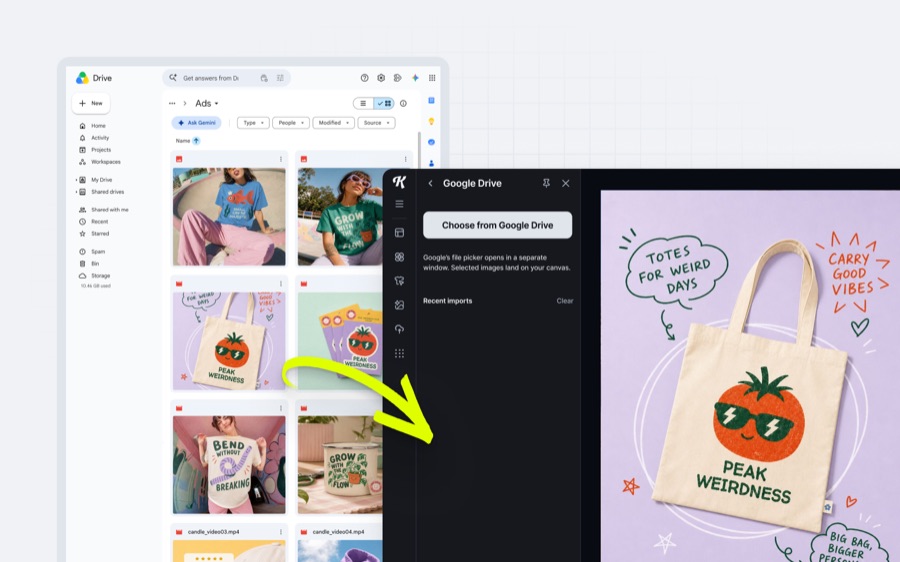The height and width of the screenshot is (562, 900).
Task: Open the Source filter dropdown
Action: tap(377, 123)
